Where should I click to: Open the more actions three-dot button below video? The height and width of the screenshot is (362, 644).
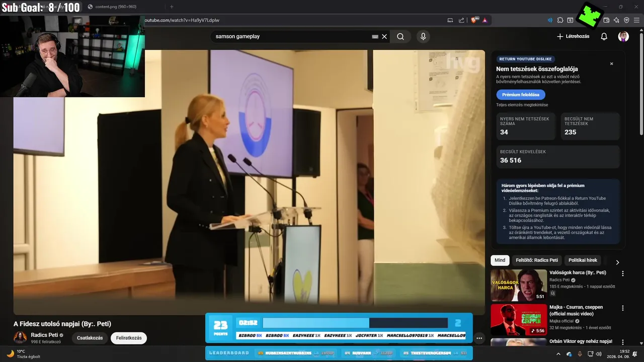pyautogui.click(x=479, y=338)
